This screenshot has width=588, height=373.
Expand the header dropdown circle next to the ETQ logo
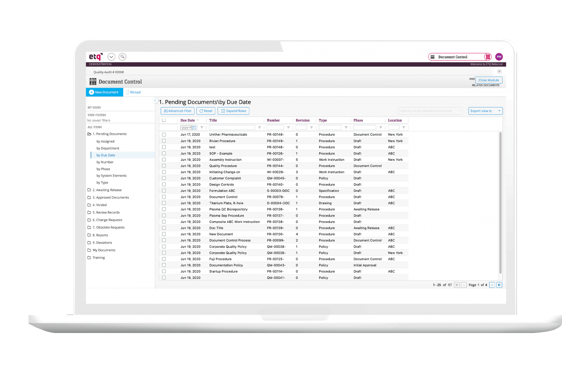pyautogui.click(x=111, y=57)
